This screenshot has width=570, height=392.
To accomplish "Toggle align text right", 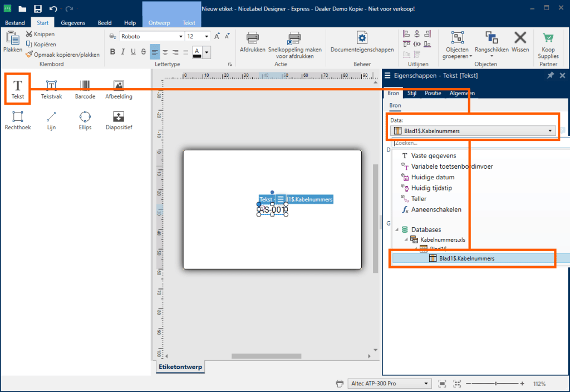I will click(175, 52).
